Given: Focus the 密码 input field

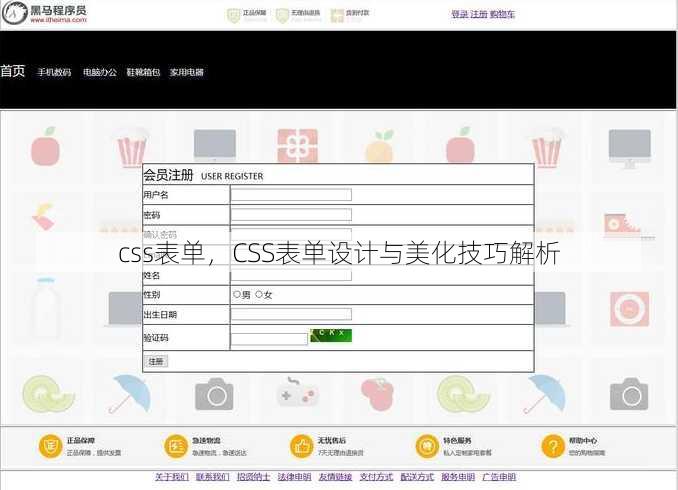Looking at the screenshot, I should (x=291, y=215).
